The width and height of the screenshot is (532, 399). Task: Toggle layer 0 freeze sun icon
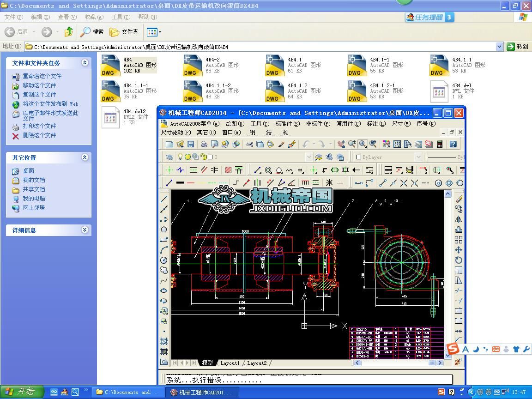[x=187, y=157]
